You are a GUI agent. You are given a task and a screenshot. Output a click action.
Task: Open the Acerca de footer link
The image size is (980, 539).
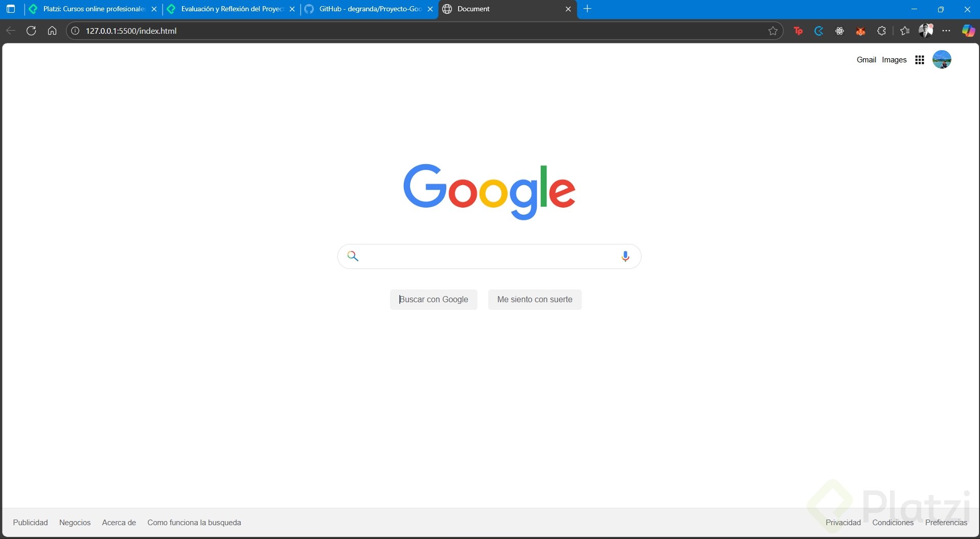[119, 523]
